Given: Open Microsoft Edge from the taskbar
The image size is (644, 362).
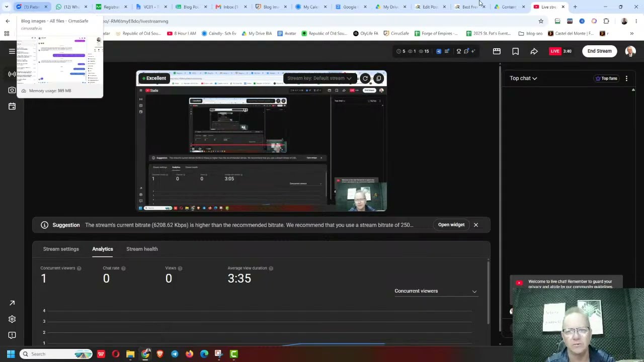Looking at the screenshot, I should click(x=204, y=354).
